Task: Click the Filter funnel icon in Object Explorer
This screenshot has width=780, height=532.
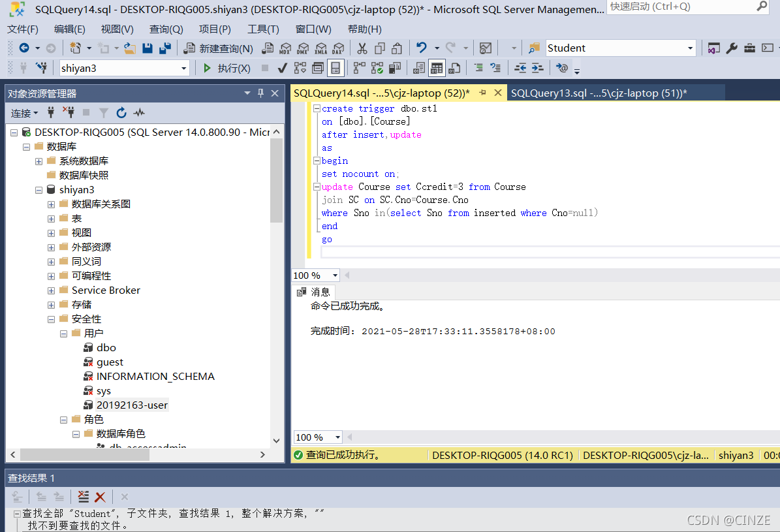Action: (104, 113)
